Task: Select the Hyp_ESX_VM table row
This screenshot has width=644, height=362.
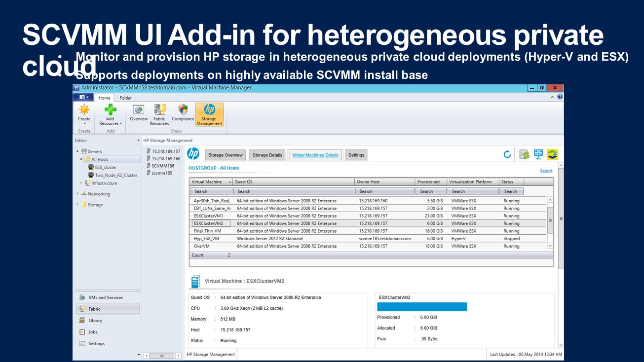Action: [x=369, y=238]
